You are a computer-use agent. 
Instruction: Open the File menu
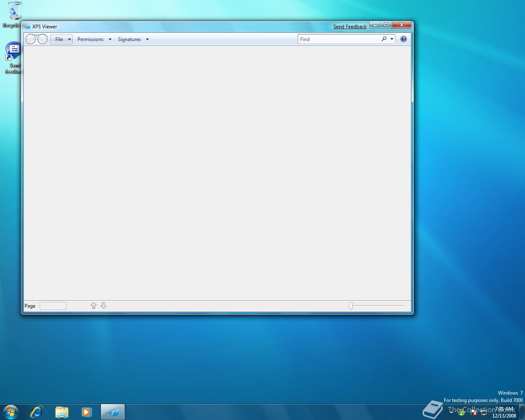(x=62, y=39)
